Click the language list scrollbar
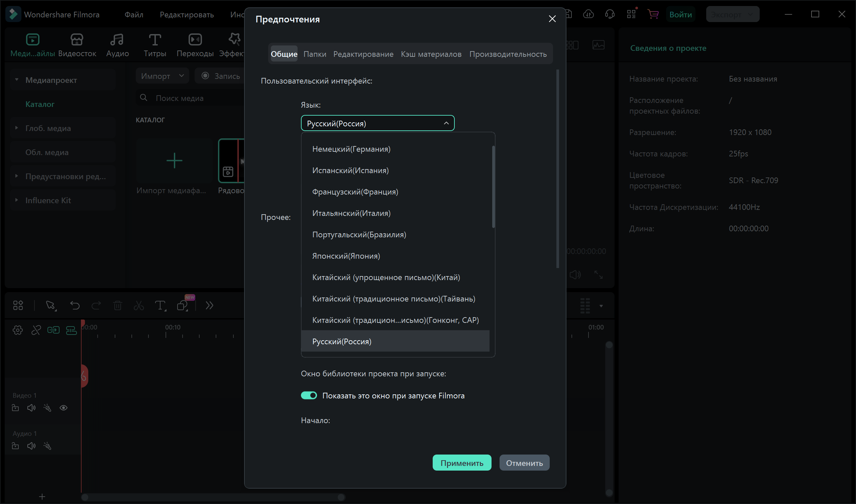Image resolution: width=856 pixels, height=504 pixels. [493, 187]
